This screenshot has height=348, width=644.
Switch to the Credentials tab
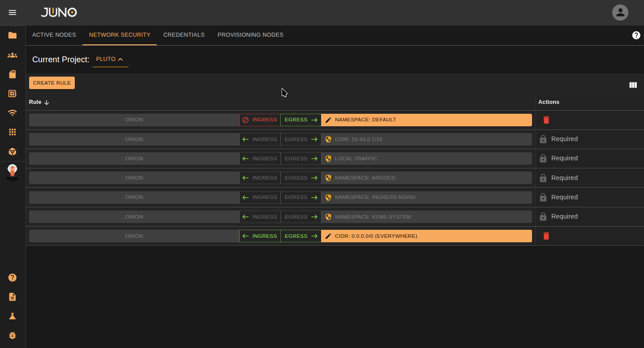coord(184,35)
